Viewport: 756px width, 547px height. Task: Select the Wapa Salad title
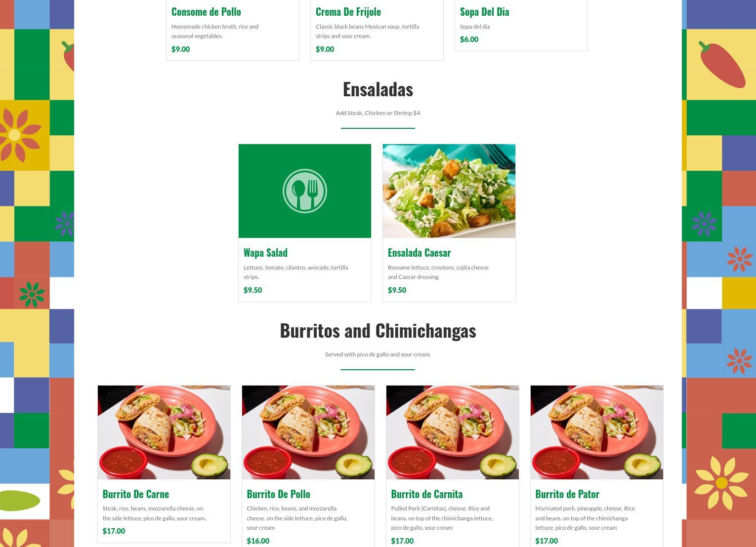[265, 253]
